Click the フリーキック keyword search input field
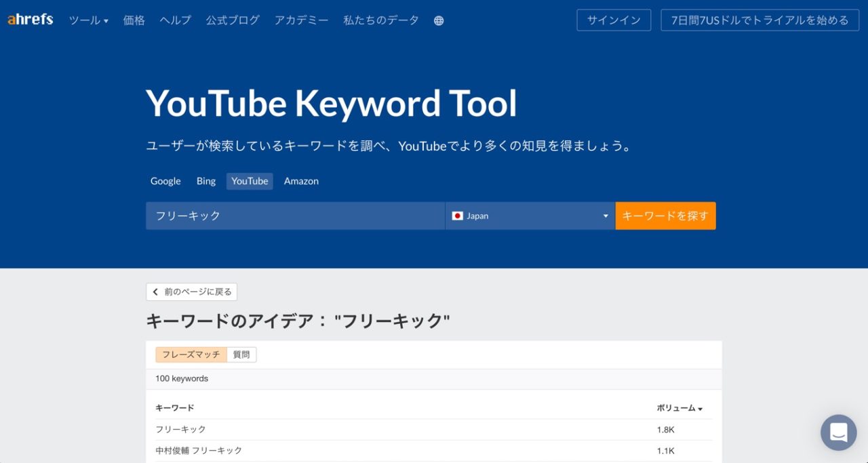Screen dimensions: 868x463 295,216
